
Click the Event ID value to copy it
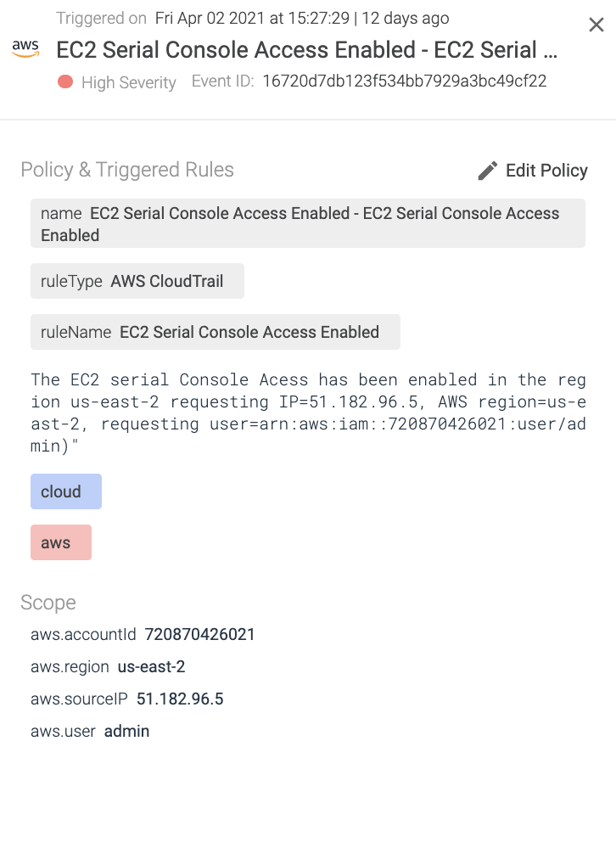[406, 81]
